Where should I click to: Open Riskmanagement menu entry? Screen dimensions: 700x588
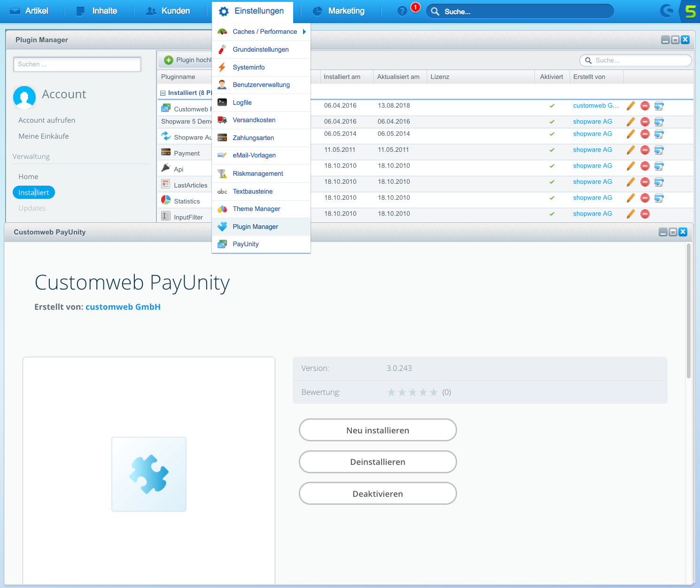[x=261, y=173]
